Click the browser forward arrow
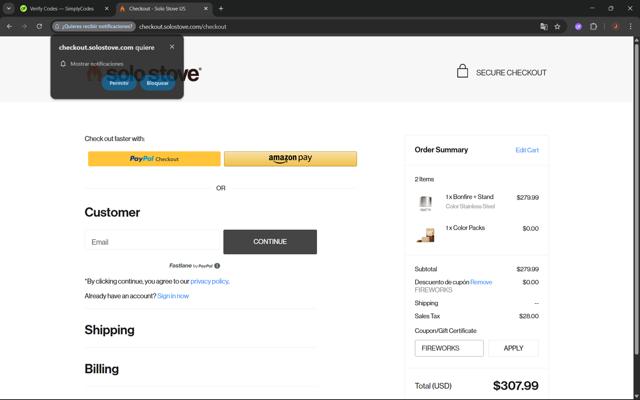The image size is (640, 400). (24, 27)
